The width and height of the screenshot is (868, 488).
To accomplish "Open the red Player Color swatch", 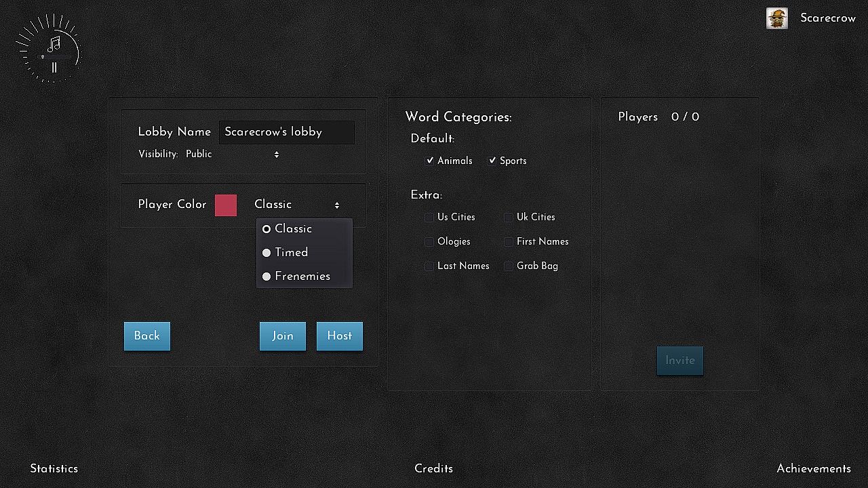I will point(226,205).
